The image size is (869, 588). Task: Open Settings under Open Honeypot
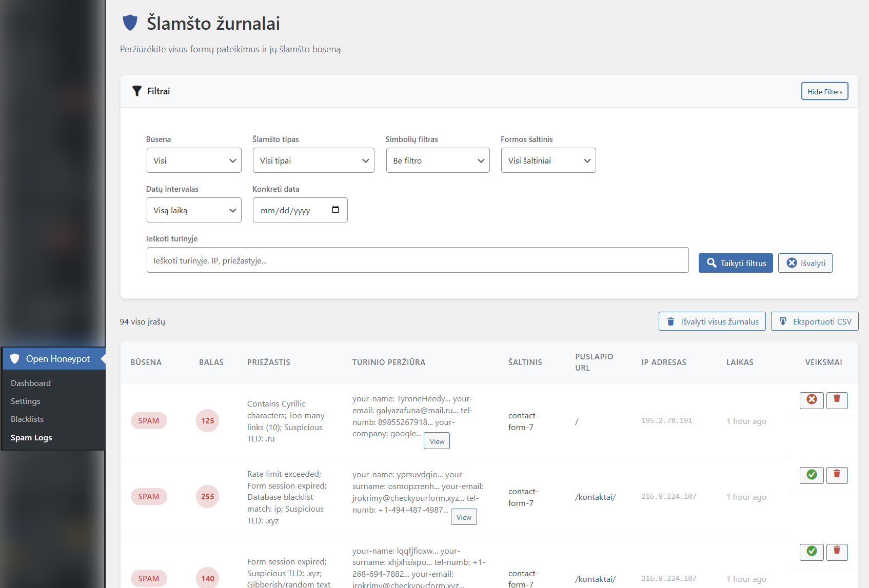[26, 401]
